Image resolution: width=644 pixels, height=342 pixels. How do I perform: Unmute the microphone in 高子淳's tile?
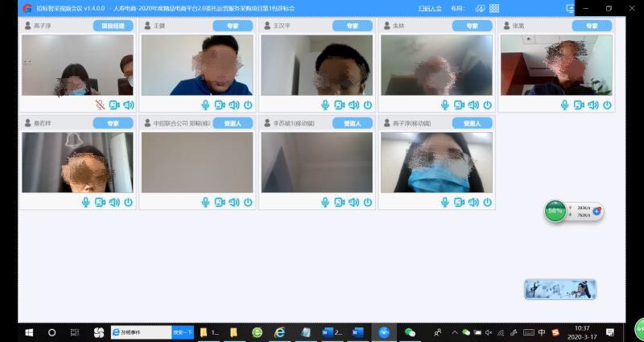pos(100,105)
